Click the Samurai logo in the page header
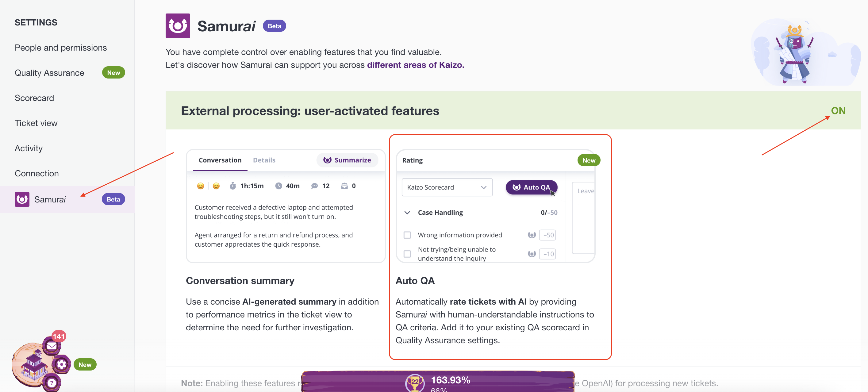The image size is (868, 392). [178, 26]
